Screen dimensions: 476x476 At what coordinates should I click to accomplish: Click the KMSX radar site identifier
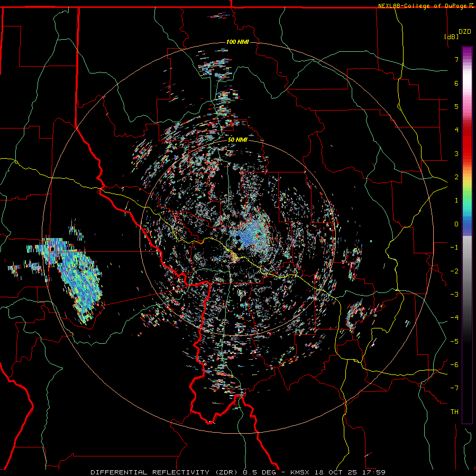[x=300, y=472]
